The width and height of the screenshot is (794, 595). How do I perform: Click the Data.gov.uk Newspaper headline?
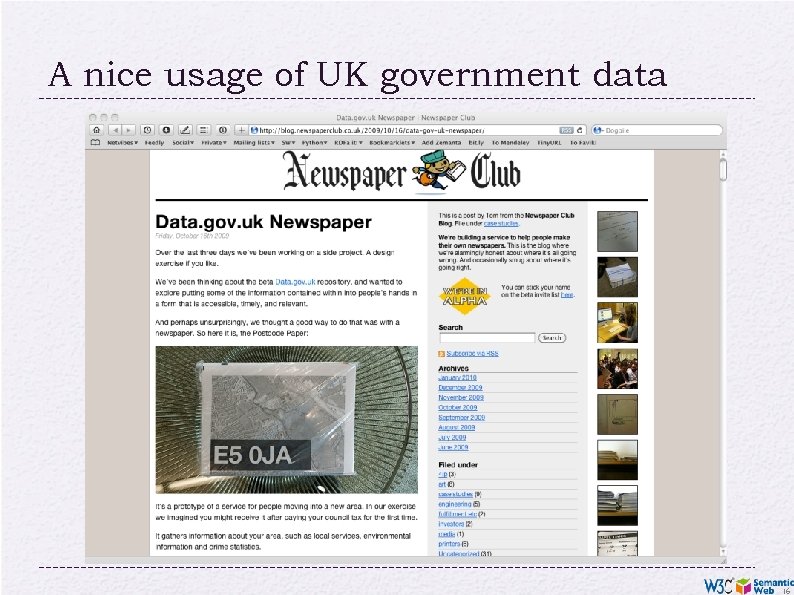(263, 222)
